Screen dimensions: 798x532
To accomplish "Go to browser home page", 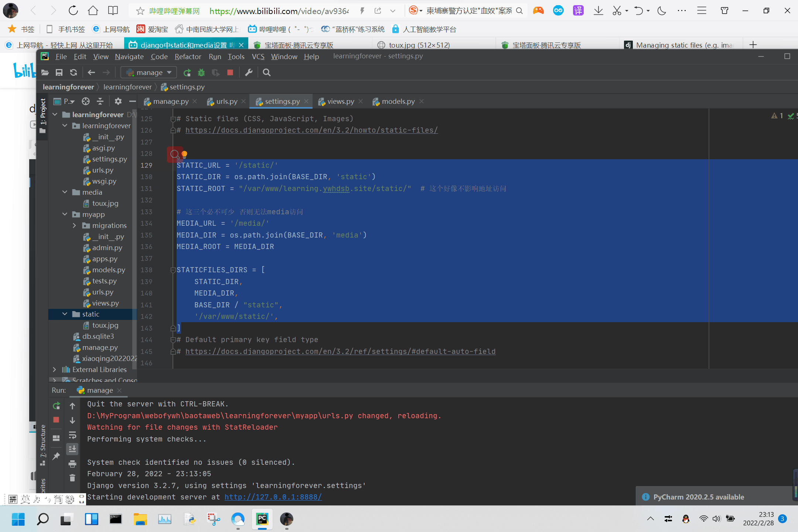I will (x=93, y=11).
